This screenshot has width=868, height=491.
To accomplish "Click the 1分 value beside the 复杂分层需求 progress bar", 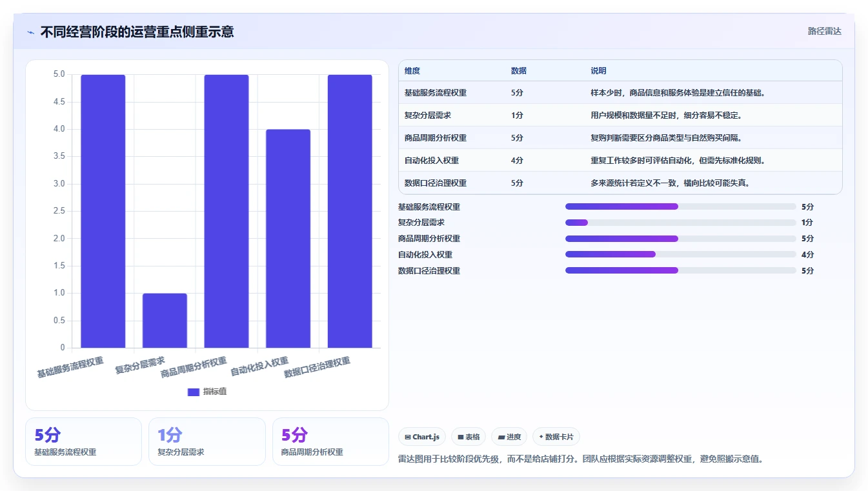I will point(807,223).
